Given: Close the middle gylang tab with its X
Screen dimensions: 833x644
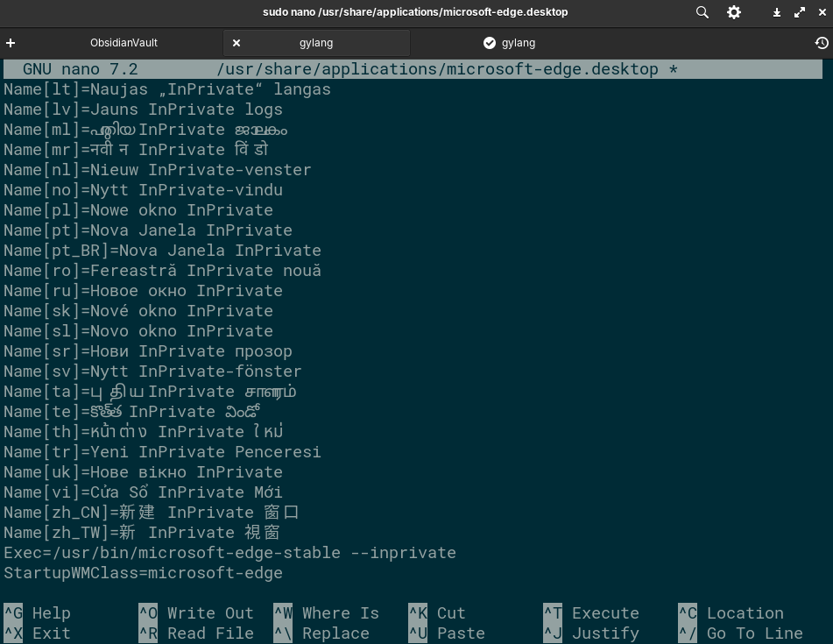Looking at the screenshot, I should (x=236, y=43).
